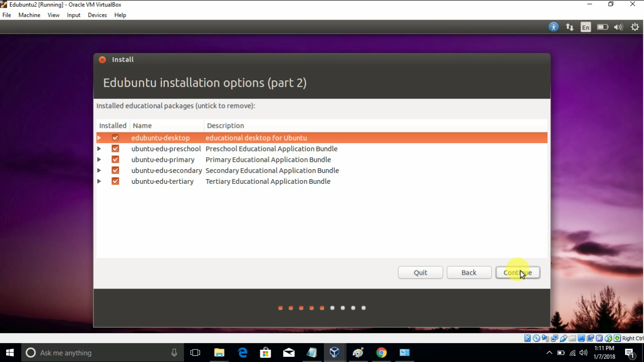
Task: Open the Ubuntu power and settings gear
Action: (x=635, y=27)
